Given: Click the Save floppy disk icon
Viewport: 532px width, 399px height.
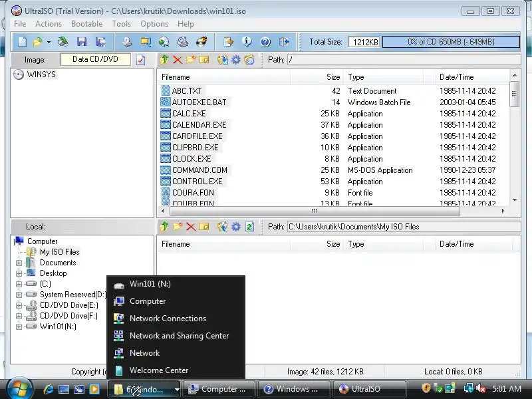Looking at the screenshot, I should click(82, 42).
